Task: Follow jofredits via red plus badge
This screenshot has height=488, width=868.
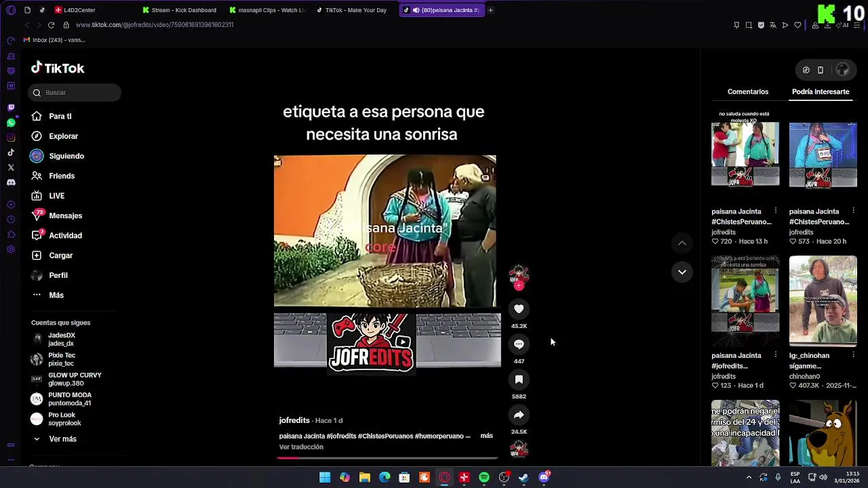Action: pyautogui.click(x=519, y=286)
